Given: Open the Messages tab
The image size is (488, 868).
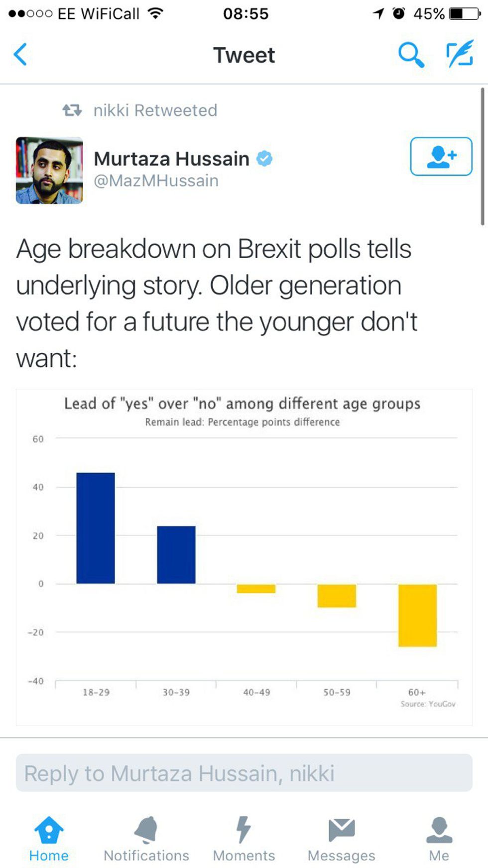Looking at the screenshot, I should (x=342, y=840).
